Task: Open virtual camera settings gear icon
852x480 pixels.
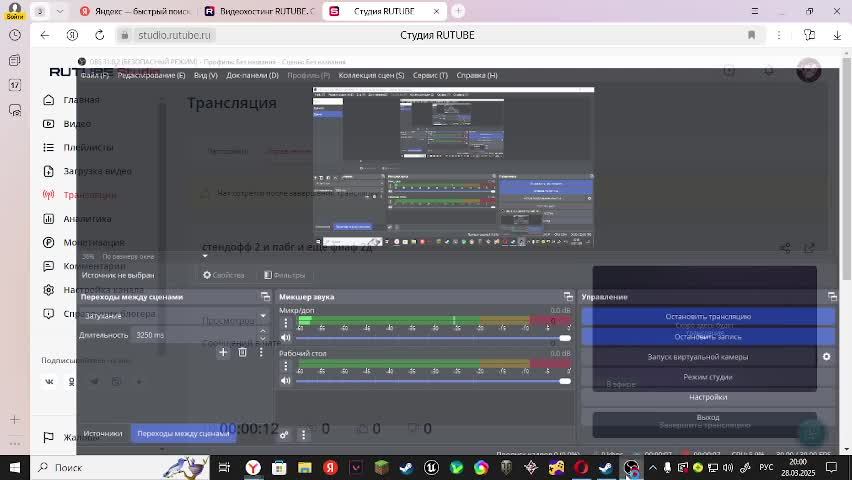Action: (826, 357)
